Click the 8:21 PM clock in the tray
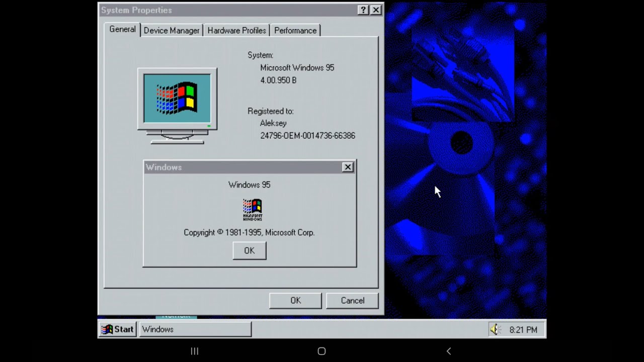This screenshot has height=362, width=644. [x=523, y=330]
